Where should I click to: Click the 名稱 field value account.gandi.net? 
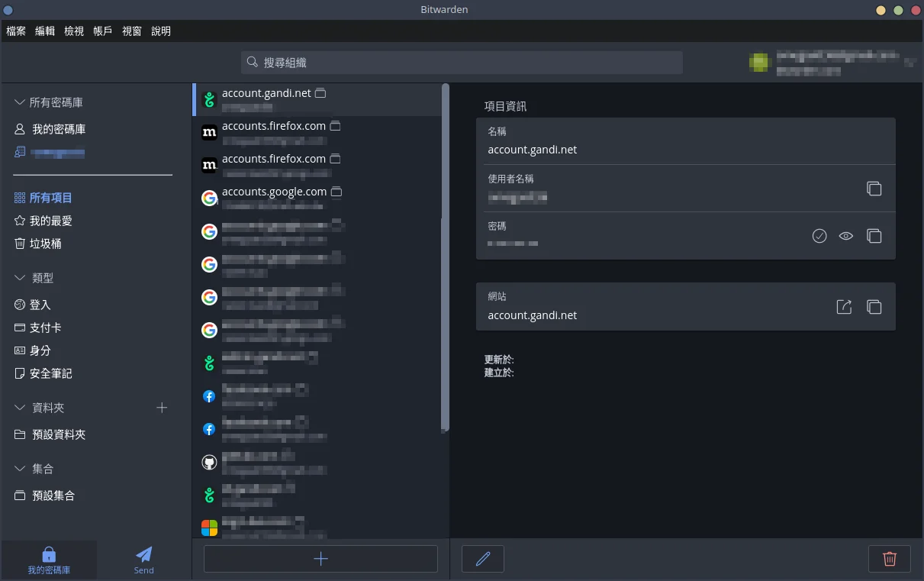(x=533, y=150)
